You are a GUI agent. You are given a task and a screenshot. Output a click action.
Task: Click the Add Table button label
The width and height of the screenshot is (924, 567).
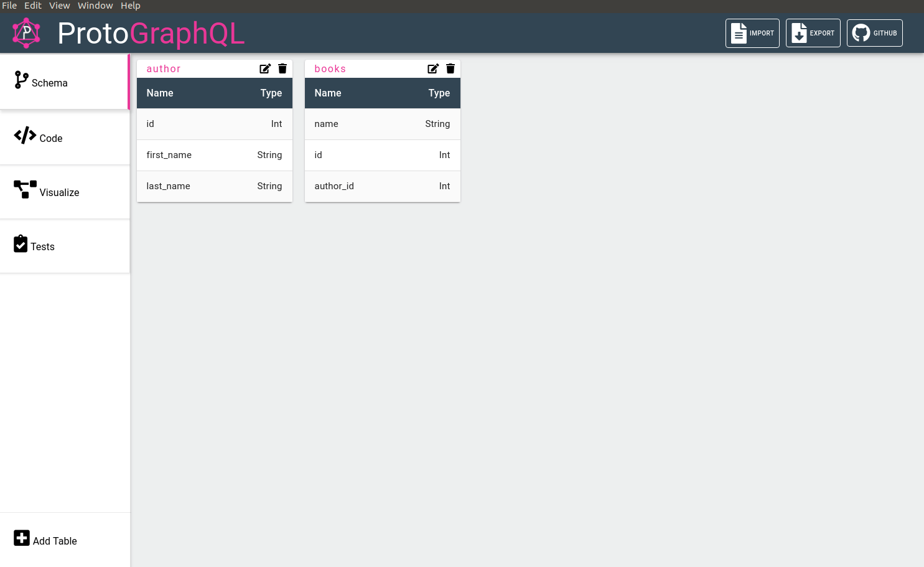click(55, 541)
